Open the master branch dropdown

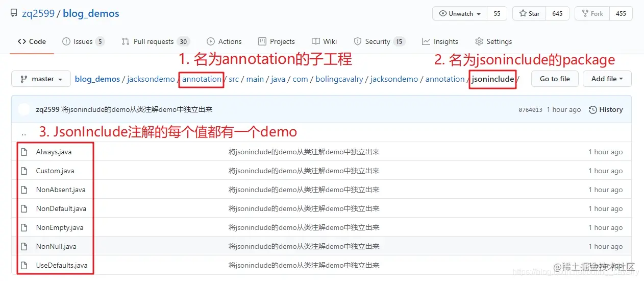click(41, 79)
